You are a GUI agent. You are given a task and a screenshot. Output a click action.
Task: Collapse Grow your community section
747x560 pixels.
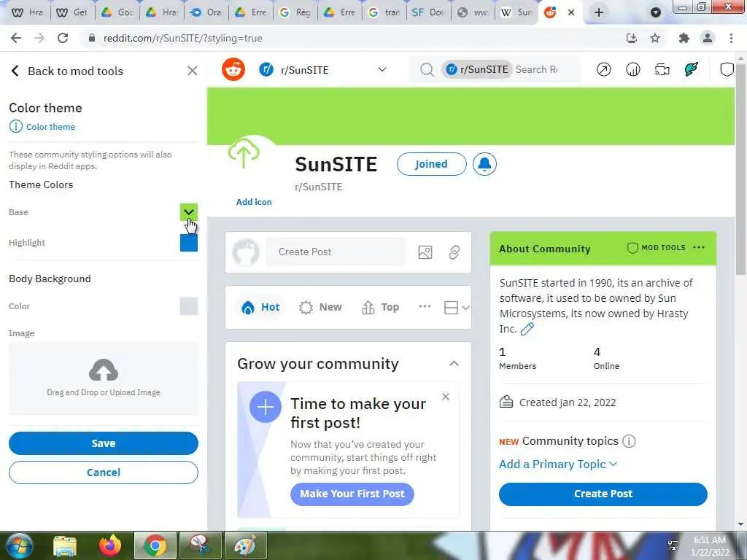tap(454, 364)
